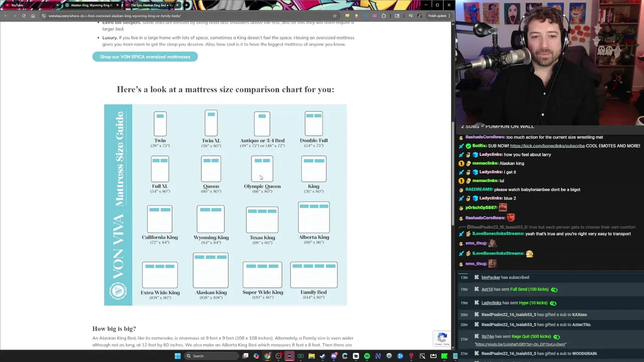The image size is (644, 362).
Task: Bookmark this page with the star icon
Action: pyautogui.click(x=335, y=16)
